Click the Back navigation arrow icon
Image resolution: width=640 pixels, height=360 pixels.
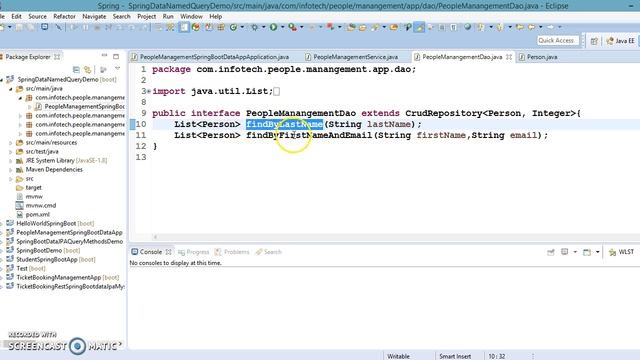coord(532,27)
